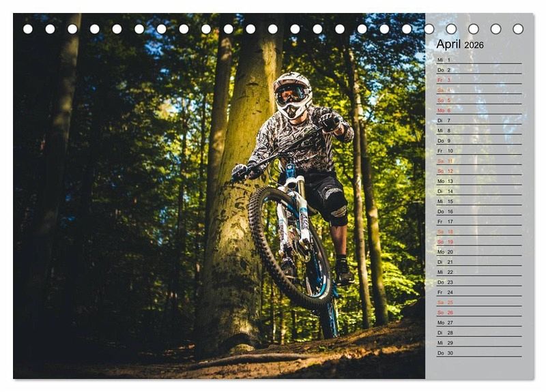The width and height of the screenshot is (546, 392).
Task: Select the date row 'Mi 29'
Action: [479, 342]
